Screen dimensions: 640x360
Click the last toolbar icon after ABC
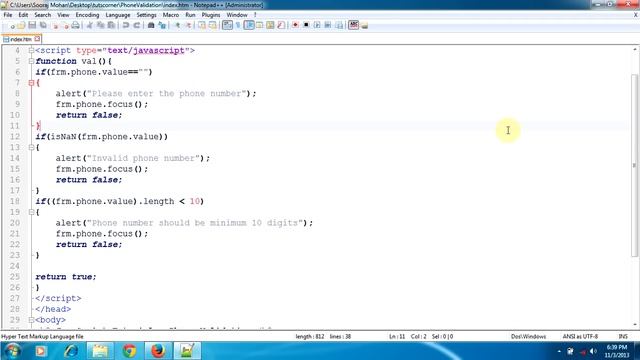[x=364, y=26]
